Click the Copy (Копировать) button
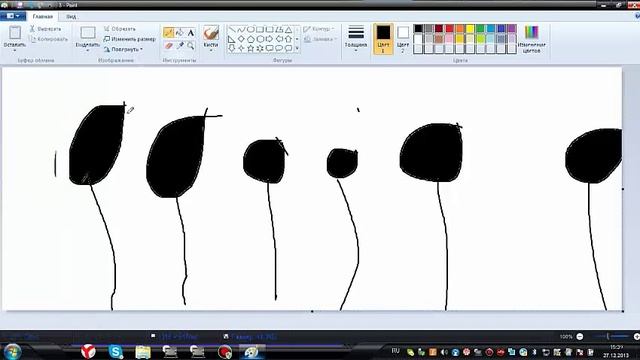640x360 pixels. [49, 39]
